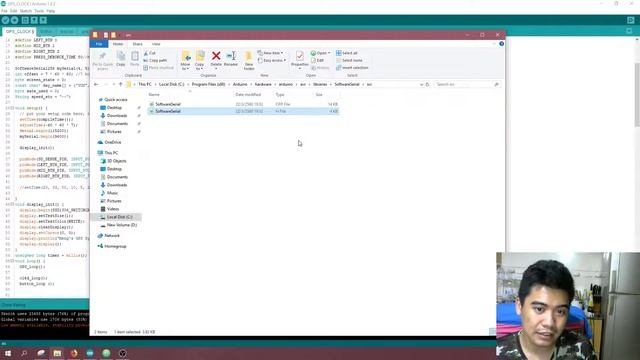Click Program Files (x86) in breadcrumb
This screenshot has height=360, width=640.
coord(209,84)
